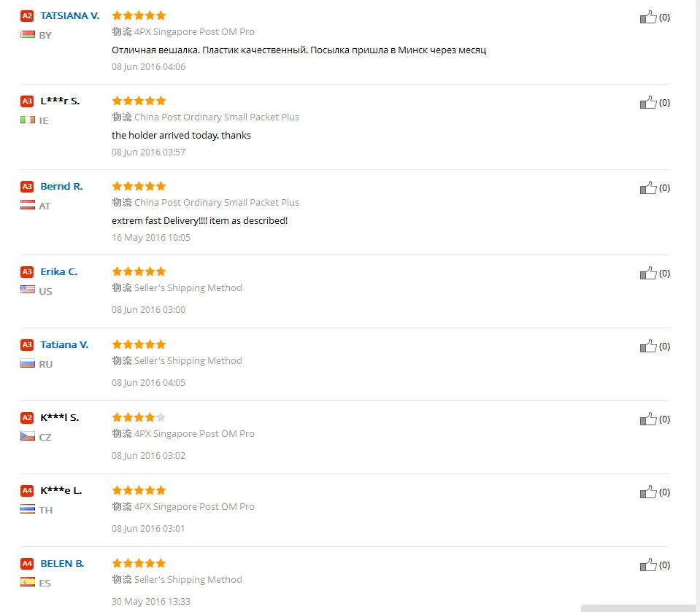The image size is (700, 612).
Task: Visit Erika C.'s profile
Action: click(x=59, y=271)
